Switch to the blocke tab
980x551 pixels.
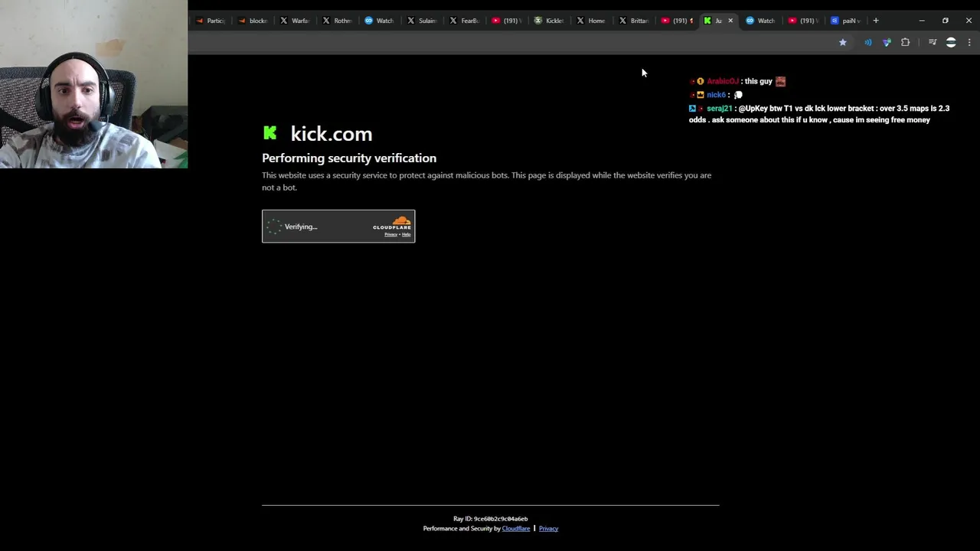(252, 21)
